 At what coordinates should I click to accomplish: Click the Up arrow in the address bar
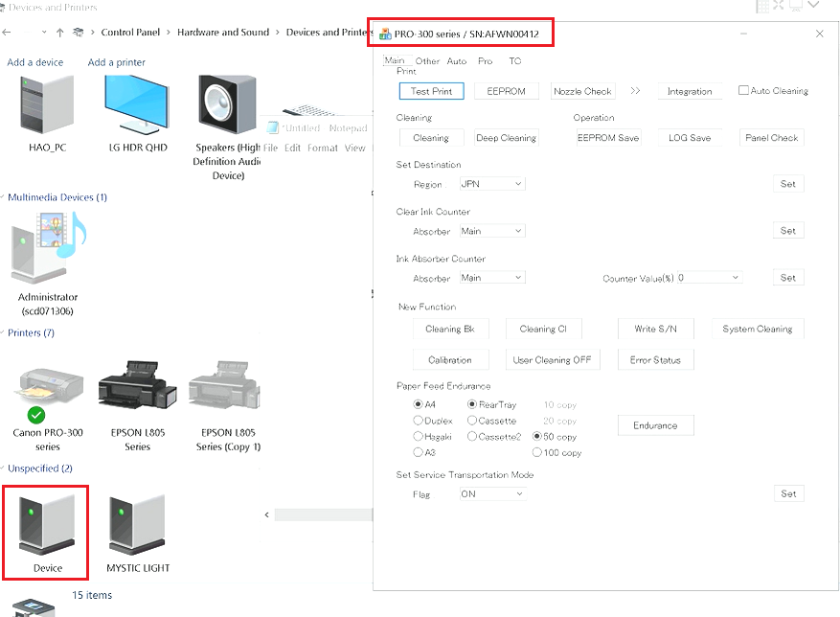point(60,33)
